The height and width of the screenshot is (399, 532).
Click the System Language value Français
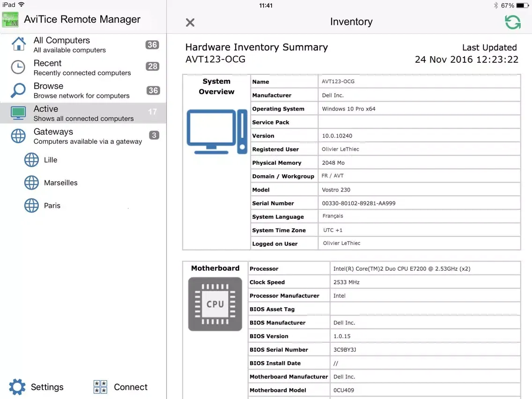pos(332,216)
